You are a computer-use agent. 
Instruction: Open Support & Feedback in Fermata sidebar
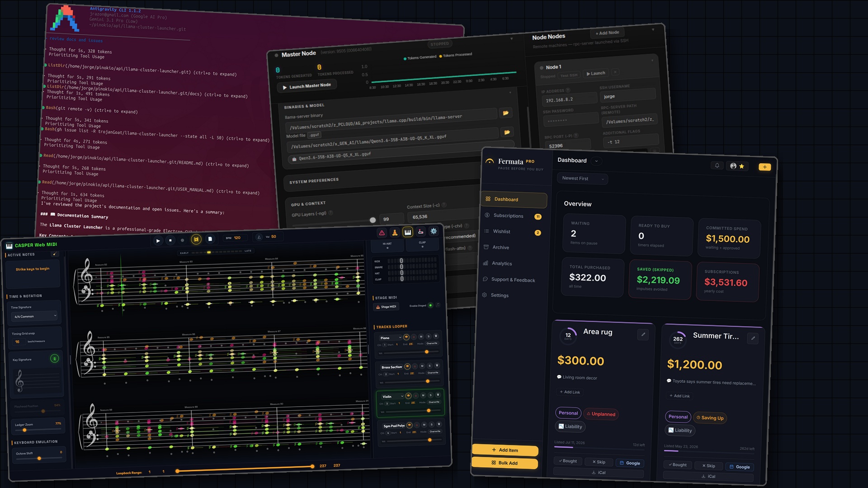[x=510, y=280]
